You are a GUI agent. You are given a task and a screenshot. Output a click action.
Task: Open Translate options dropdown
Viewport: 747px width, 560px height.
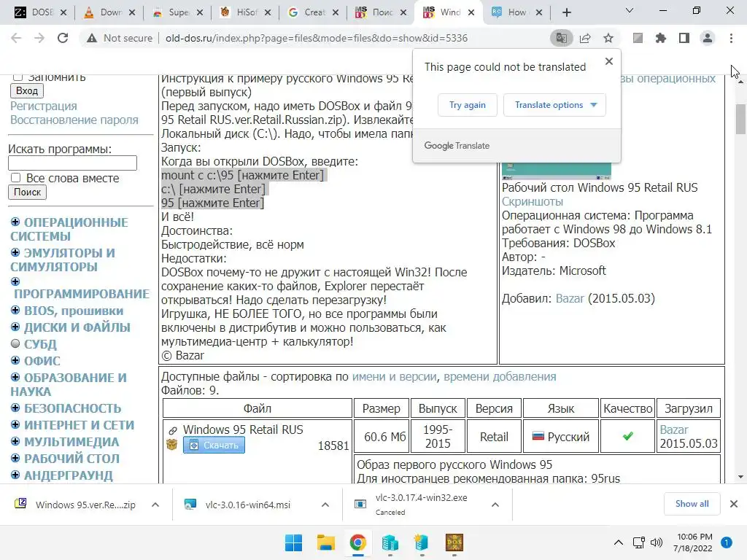[554, 105]
